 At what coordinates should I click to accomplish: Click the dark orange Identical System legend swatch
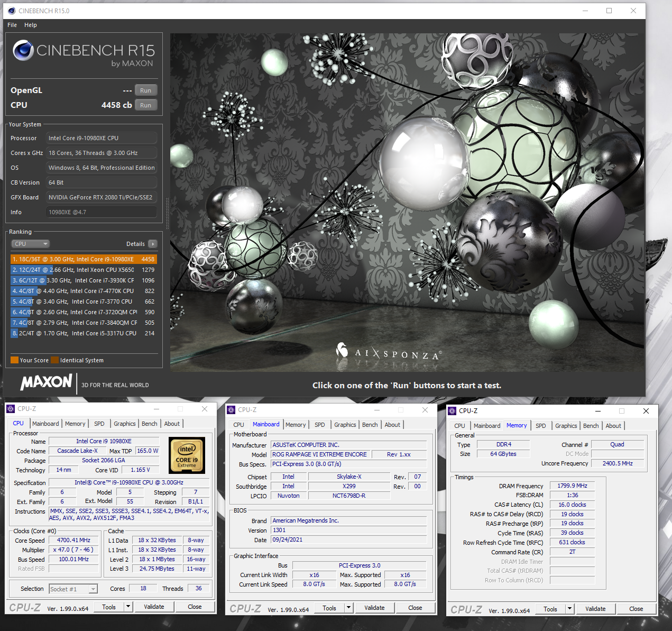point(54,360)
